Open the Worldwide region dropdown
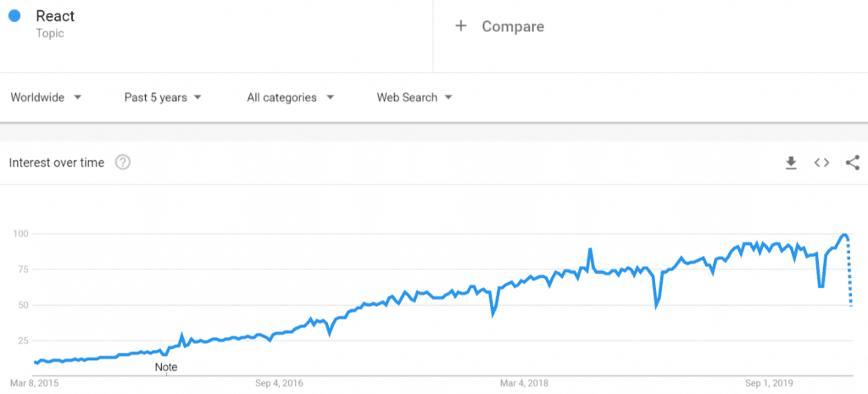The width and height of the screenshot is (868, 394). coord(46,97)
